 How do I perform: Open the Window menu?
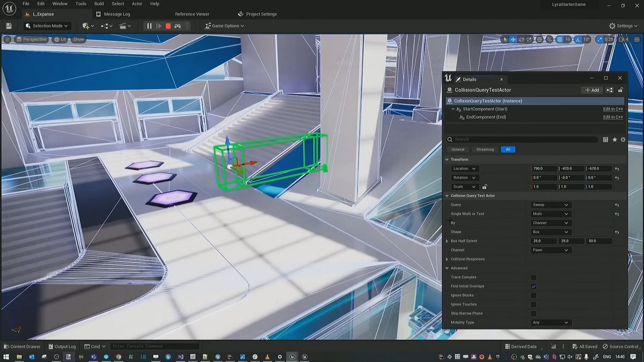(60, 4)
